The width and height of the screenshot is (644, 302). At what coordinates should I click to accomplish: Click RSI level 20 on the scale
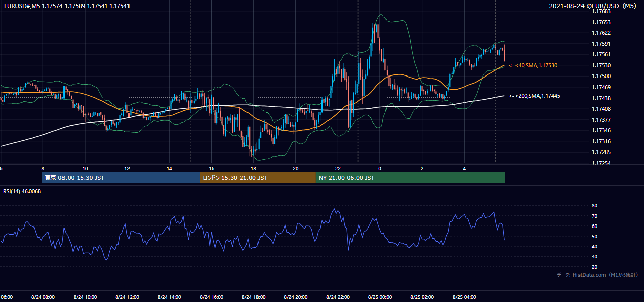595,267
